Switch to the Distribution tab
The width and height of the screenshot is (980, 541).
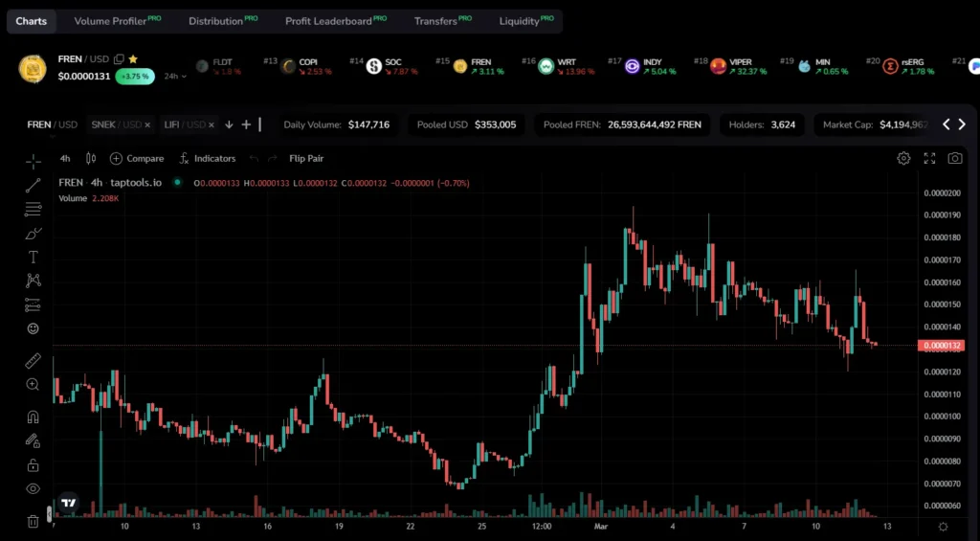(222, 21)
